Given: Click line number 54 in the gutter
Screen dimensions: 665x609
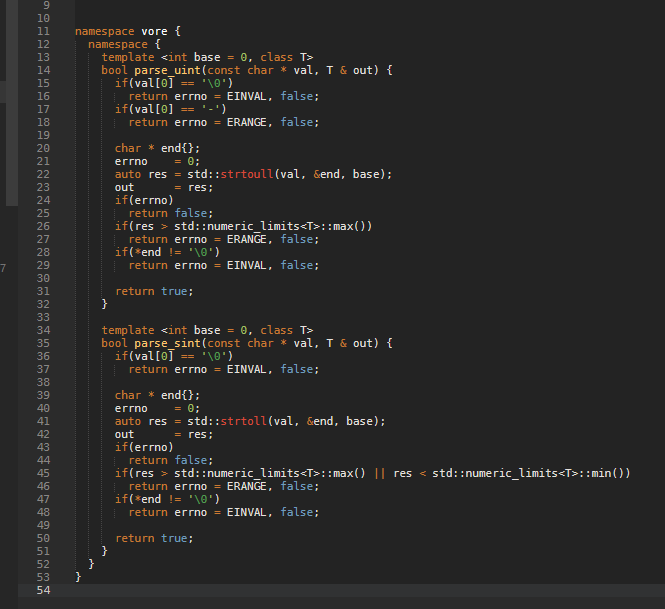Looking at the screenshot, I should tap(42, 590).
